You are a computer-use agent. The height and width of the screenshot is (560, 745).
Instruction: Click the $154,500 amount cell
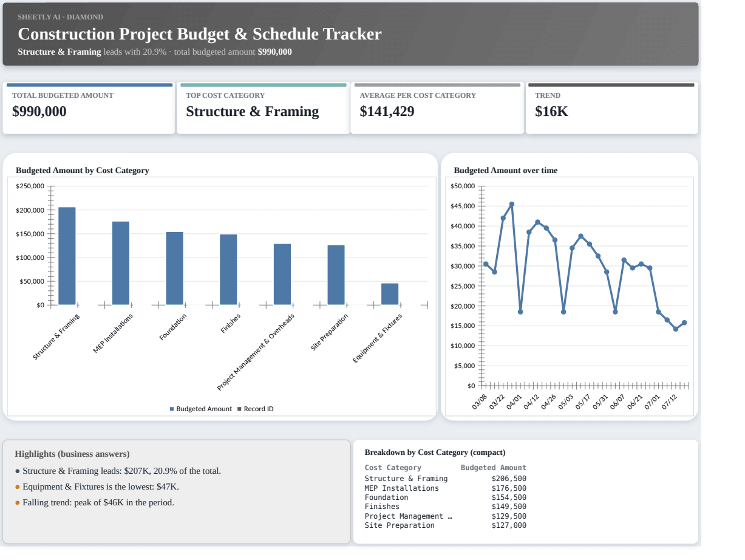click(x=509, y=497)
